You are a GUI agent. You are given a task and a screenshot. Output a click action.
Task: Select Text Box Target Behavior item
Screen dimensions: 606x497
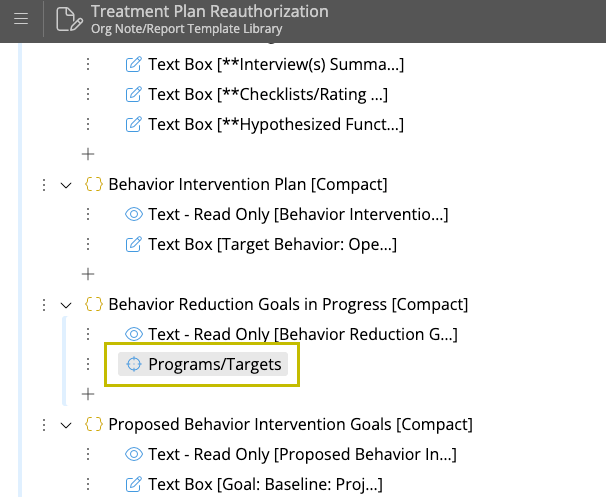click(272, 244)
